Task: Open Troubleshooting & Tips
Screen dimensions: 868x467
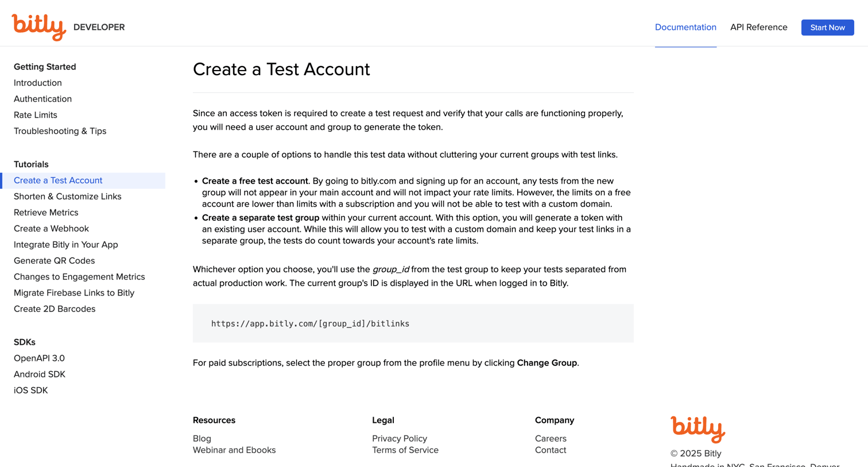Action: click(60, 131)
